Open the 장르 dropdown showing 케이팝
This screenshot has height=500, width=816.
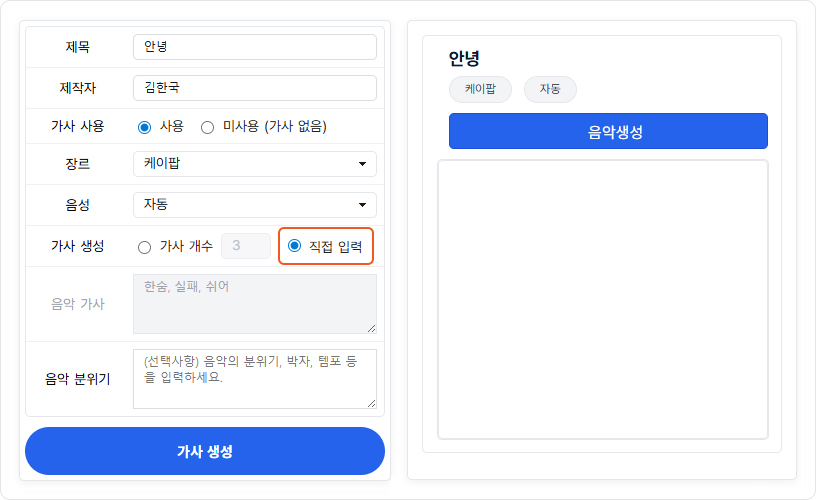(x=254, y=164)
